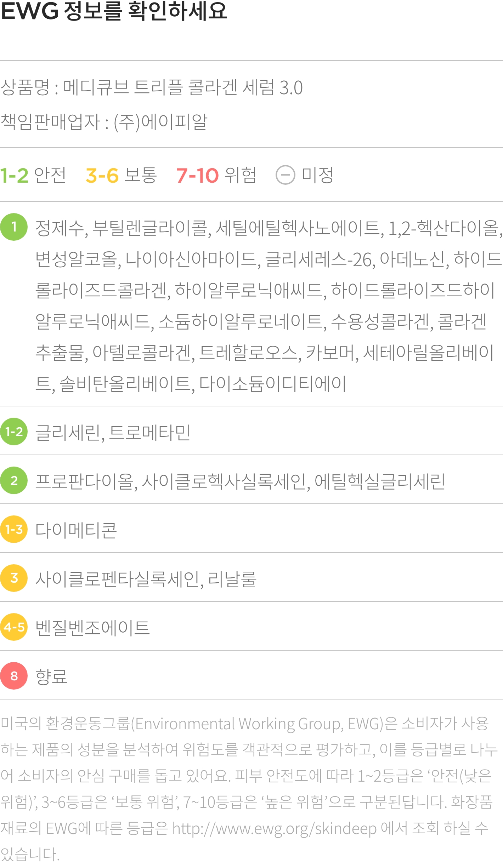
Task: Click the green grade 1 circle badge
Action: pos(14,227)
